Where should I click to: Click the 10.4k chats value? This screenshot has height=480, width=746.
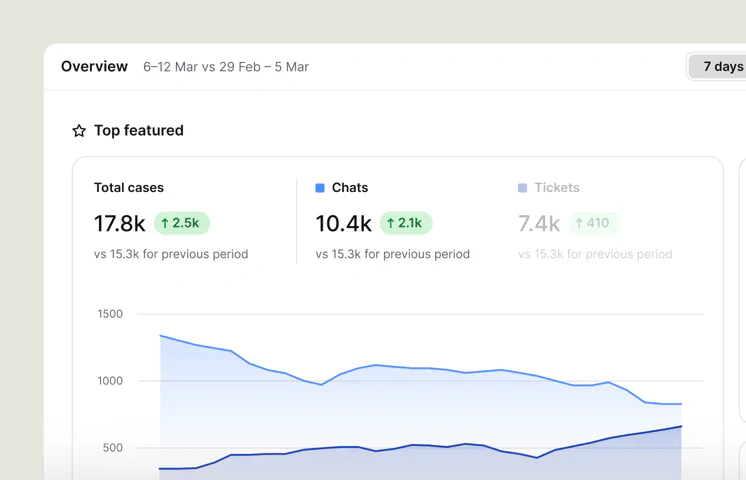pyautogui.click(x=344, y=224)
